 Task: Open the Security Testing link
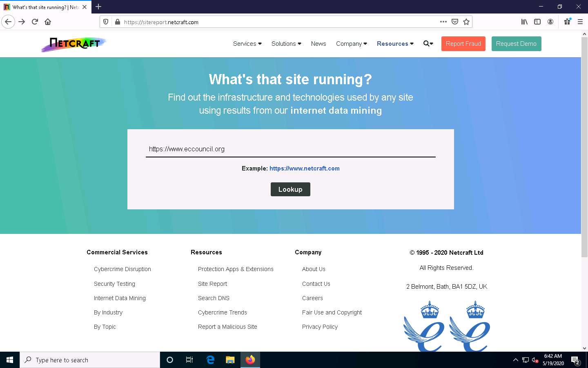(114, 284)
